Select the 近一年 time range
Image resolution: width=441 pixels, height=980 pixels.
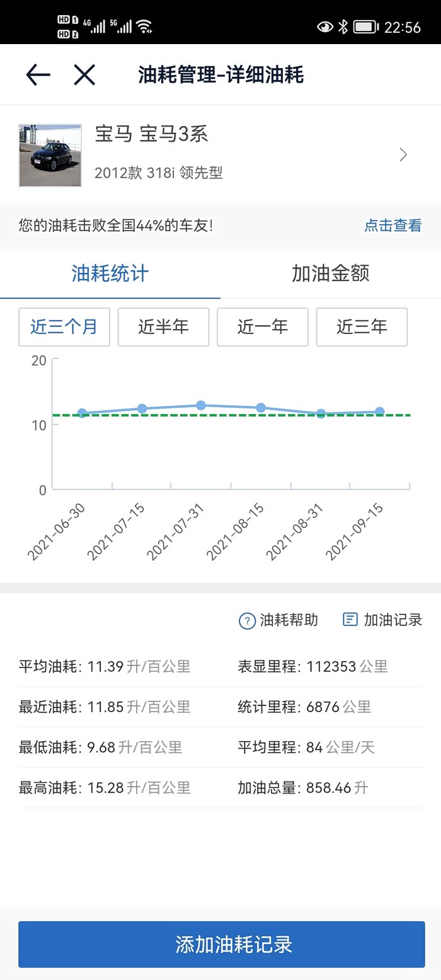click(263, 326)
